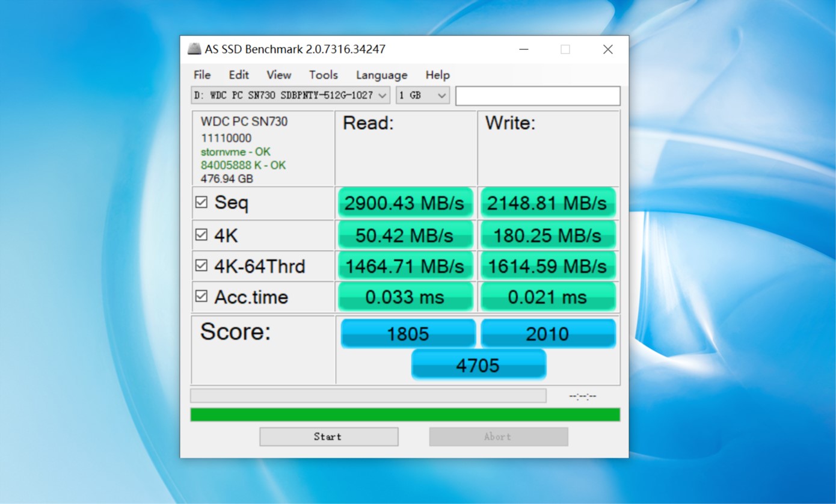836x504 pixels.
Task: Open the Language menu
Action: click(381, 75)
